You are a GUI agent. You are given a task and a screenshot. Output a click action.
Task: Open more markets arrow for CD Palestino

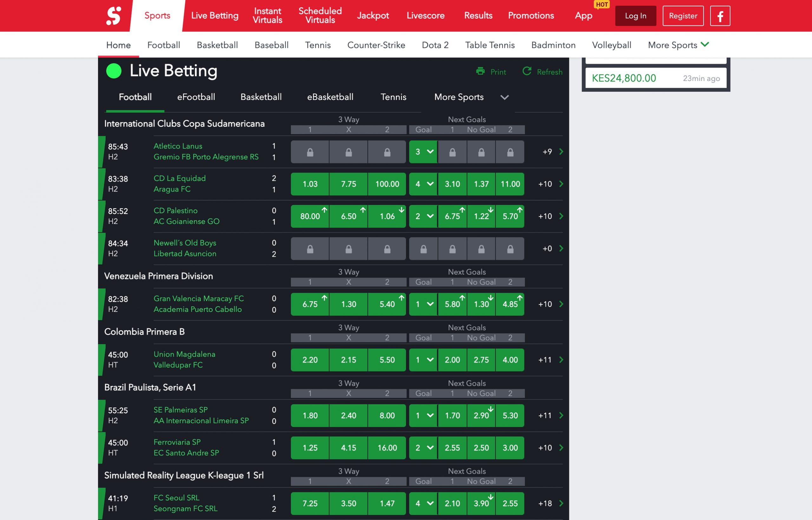(561, 216)
